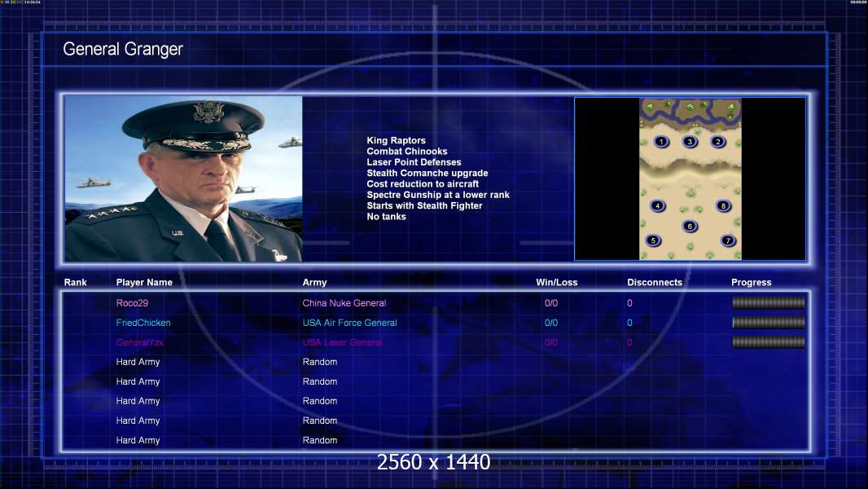Click Stealth Comanche upgrade text
This screenshot has width=868, height=489.
[427, 173]
